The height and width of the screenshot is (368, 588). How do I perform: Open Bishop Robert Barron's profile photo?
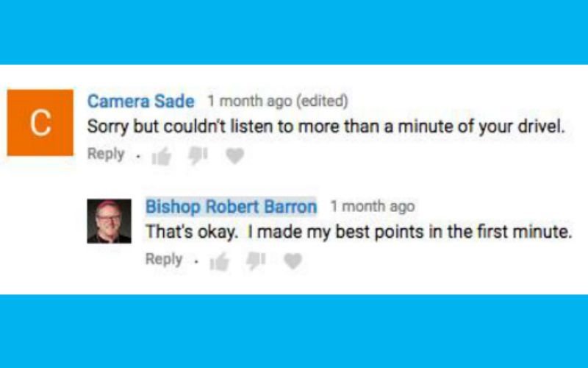click(x=109, y=221)
